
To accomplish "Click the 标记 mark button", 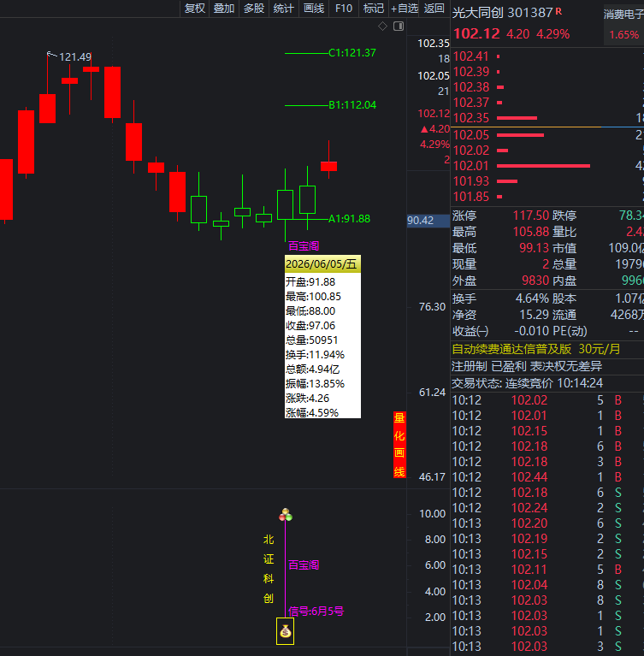I will (x=373, y=9).
